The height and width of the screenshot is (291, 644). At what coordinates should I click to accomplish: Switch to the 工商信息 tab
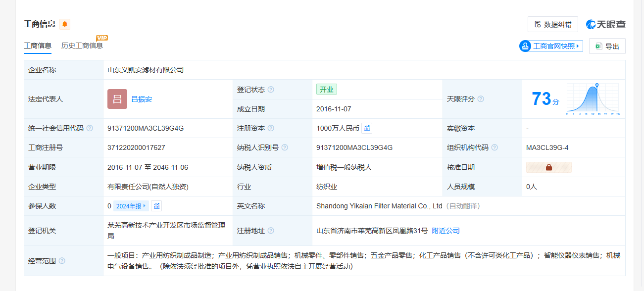coord(38,46)
